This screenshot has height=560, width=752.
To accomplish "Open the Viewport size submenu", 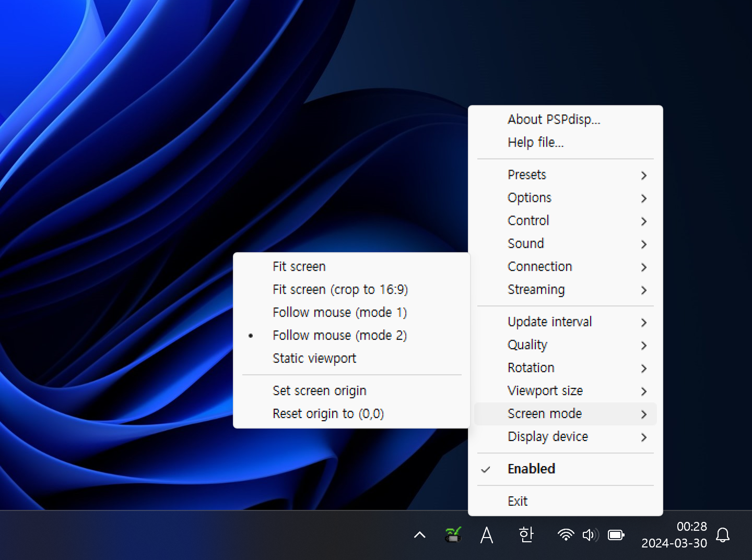I will [566, 391].
